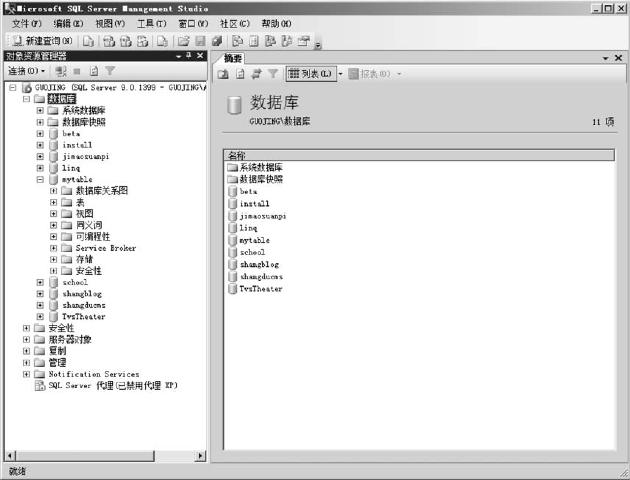This screenshot has height=480, width=630.
Task: Click the 报表 report button
Action: pos(369,74)
